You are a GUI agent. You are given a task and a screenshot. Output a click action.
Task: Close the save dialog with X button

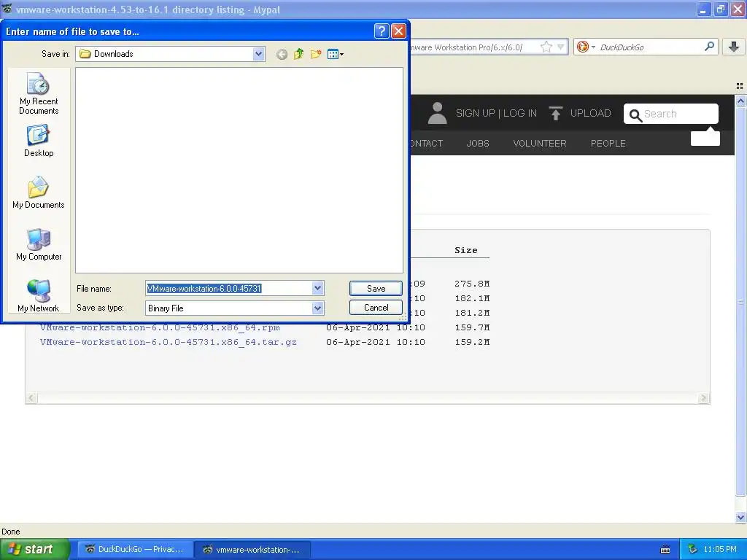click(x=398, y=31)
